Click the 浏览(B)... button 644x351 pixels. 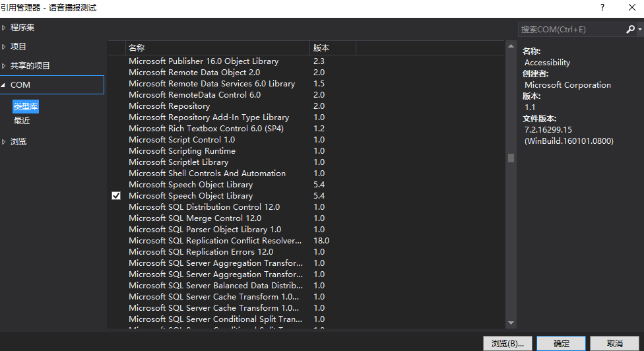pyautogui.click(x=507, y=344)
